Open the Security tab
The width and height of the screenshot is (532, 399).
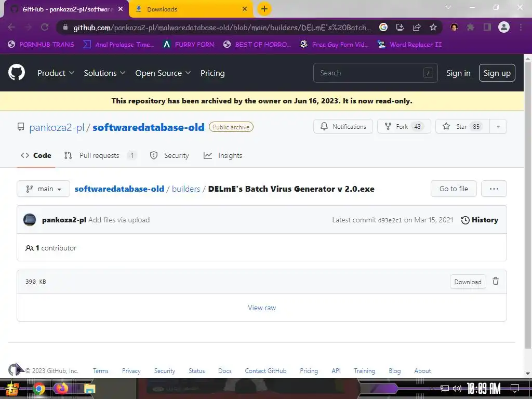pyautogui.click(x=169, y=155)
